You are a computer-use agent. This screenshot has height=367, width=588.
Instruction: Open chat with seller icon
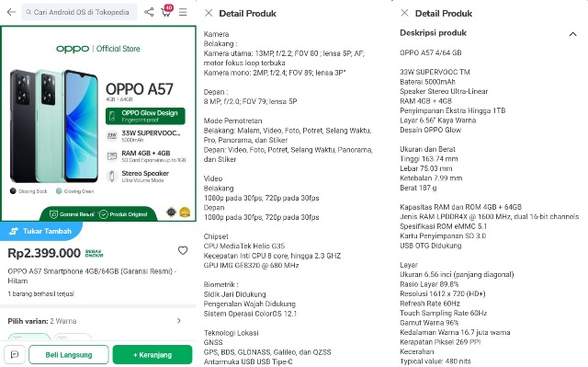click(15, 355)
